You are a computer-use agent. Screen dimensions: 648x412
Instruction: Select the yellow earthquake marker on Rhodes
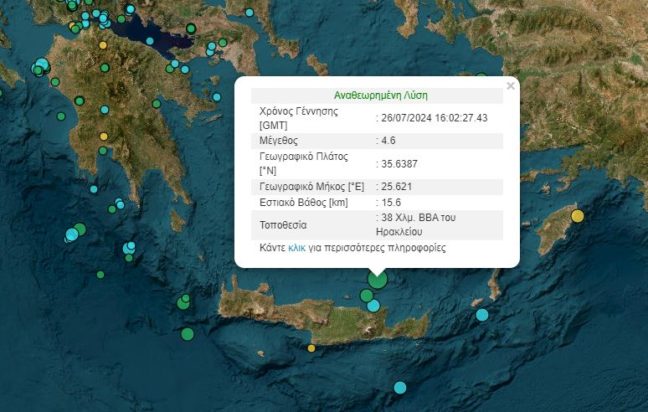pyautogui.click(x=577, y=216)
